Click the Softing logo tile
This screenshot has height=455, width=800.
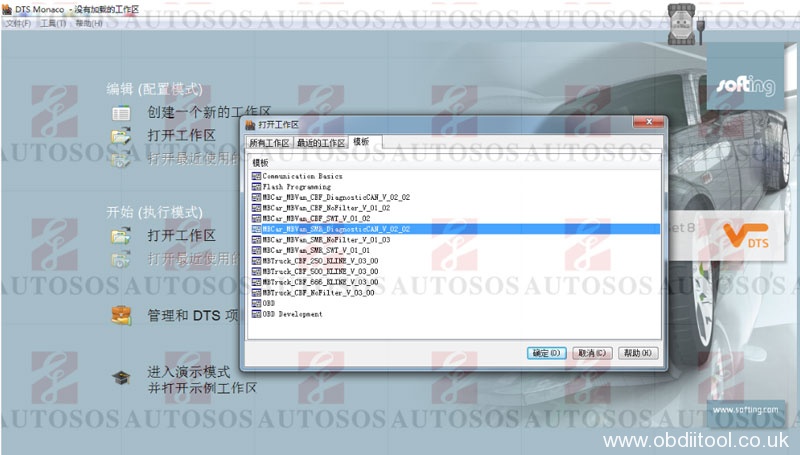745,77
